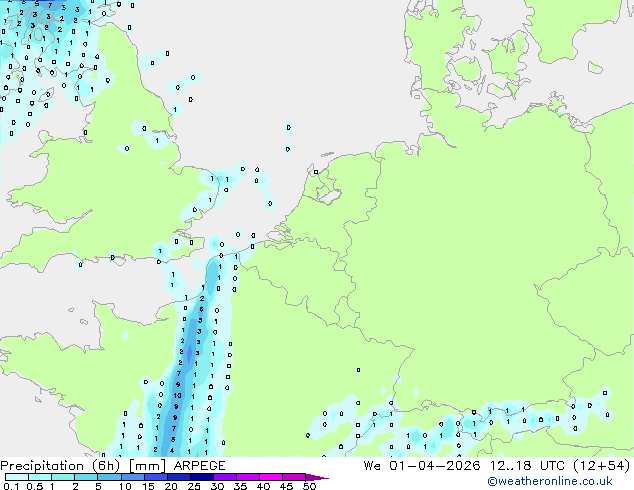Viewport: 634px width, 490px height.
Task: Click the 1–2 mm legend swatch
Action: (63, 477)
